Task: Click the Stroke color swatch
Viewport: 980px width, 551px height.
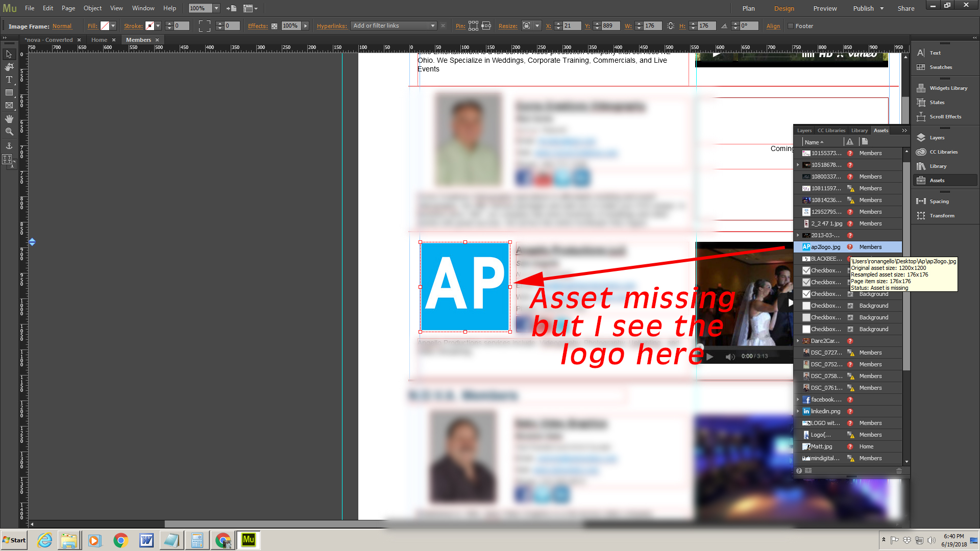Action: [x=150, y=26]
